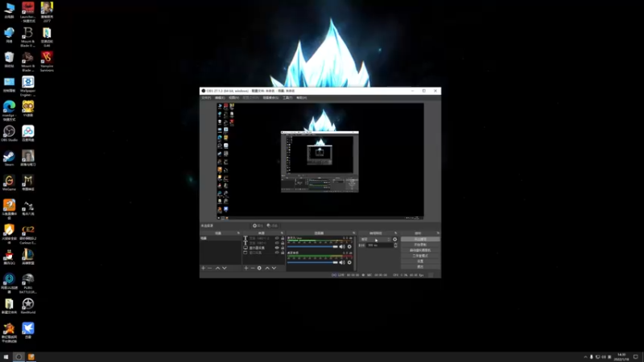The width and height of the screenshot is (644, 362).
Task: Undock the Sources panel via header icon
Action: tap(282, 233)
